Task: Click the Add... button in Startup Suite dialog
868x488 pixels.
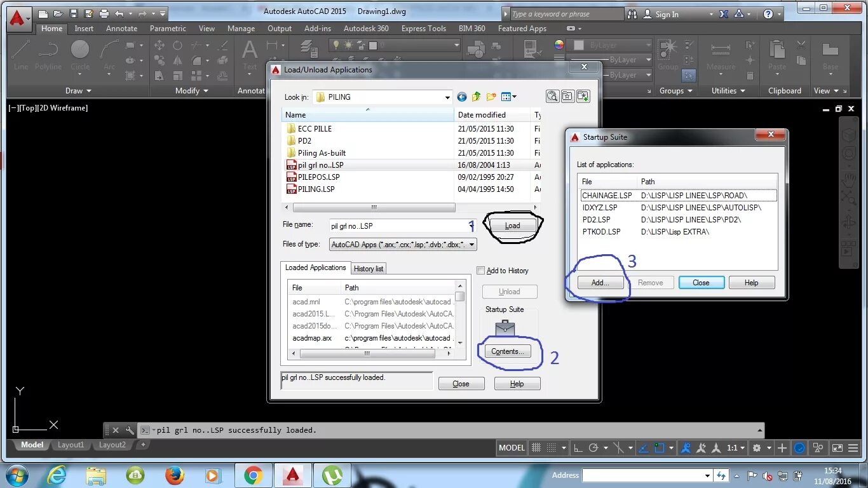Action: point(600,283)
